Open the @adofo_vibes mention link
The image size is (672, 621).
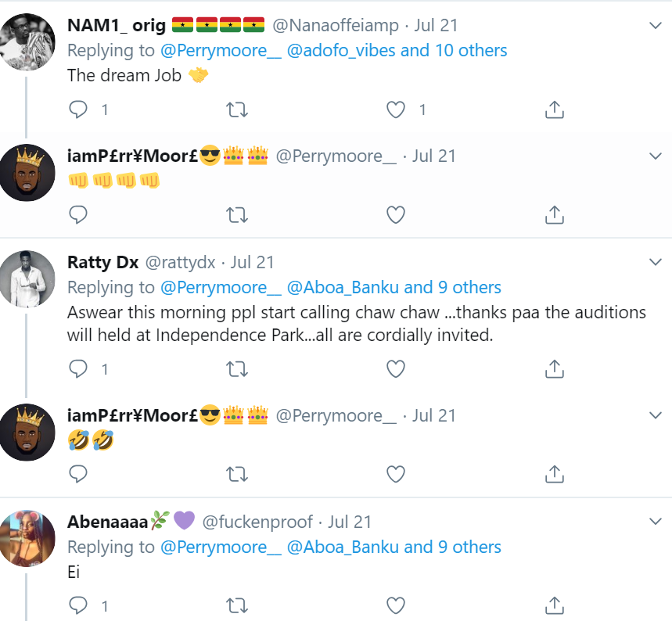[x=340, y=51]
